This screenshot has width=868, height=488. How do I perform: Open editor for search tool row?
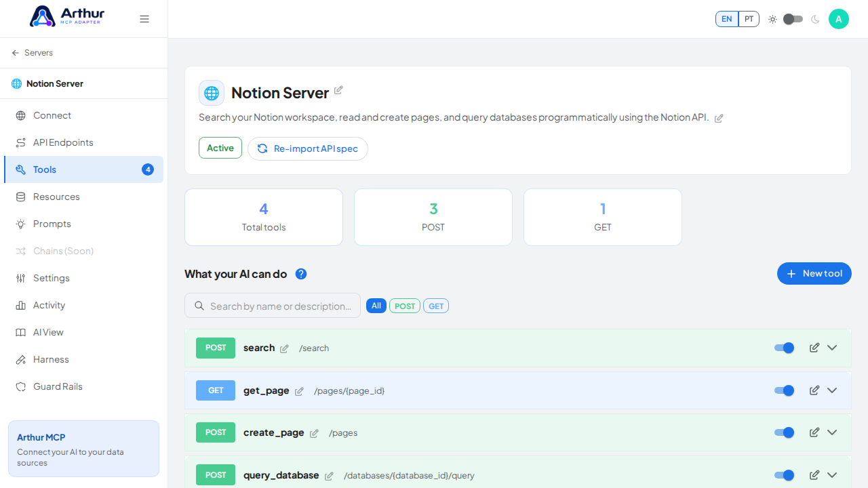814,348
